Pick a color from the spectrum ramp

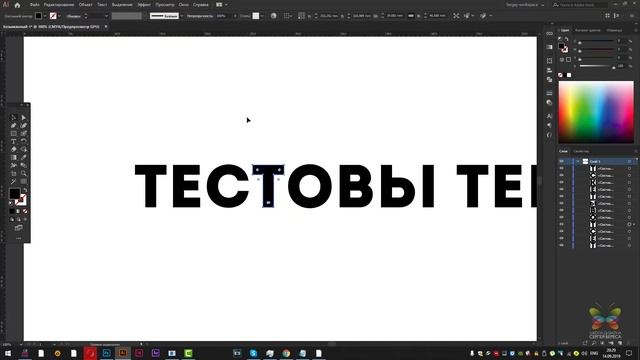(x=596, y=112)
